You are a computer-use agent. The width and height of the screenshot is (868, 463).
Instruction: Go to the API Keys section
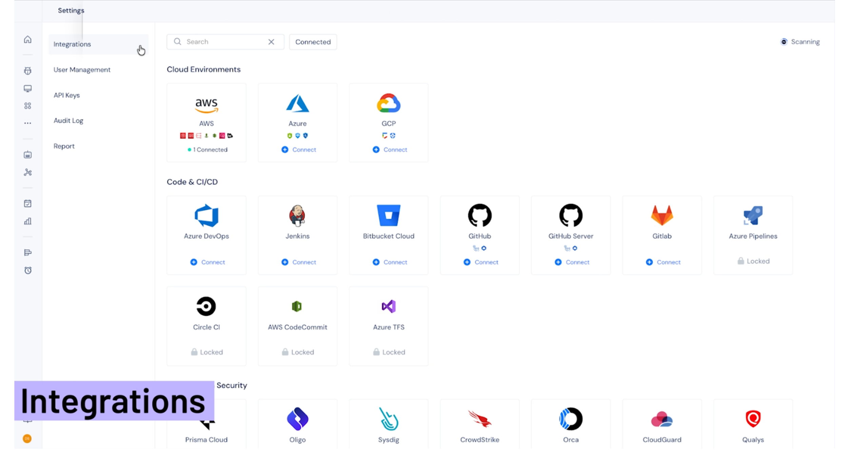click(66, 95)
